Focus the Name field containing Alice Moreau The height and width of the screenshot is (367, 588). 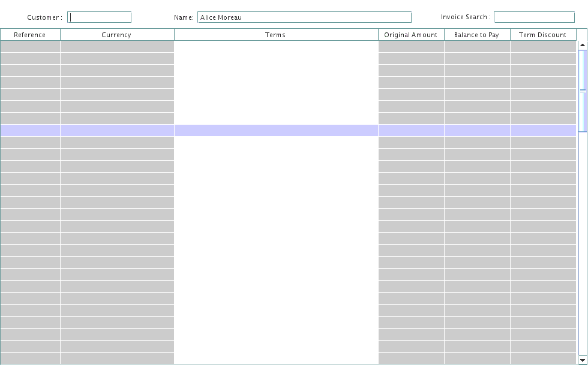[x=304, y=17]
